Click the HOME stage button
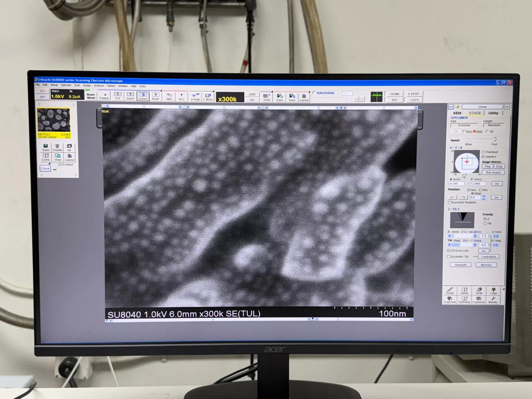The width and height of the screenshot is (532, 399). tap(394, 94)
